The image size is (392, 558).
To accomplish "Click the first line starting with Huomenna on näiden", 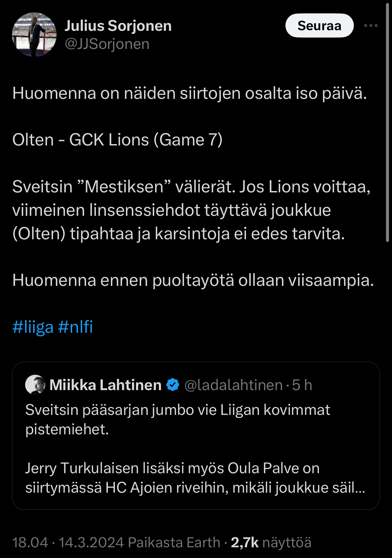I will (190, 93).
